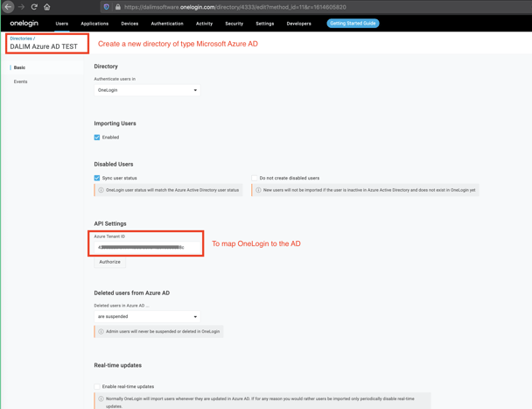This screenshot has width=532, height=409.
Task: Select the Events sidebar tab
Action: (x=20, y=81)
